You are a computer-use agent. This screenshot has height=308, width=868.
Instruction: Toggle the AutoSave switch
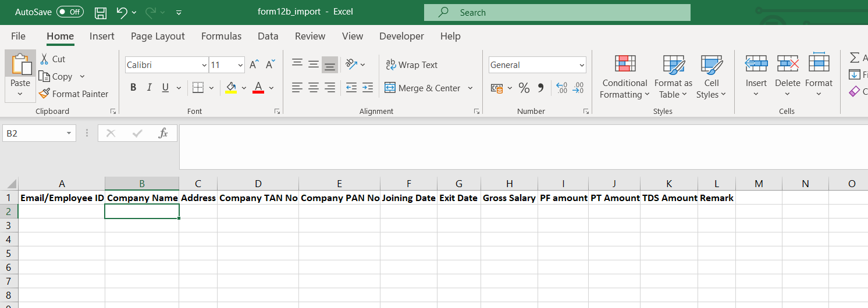[x=70, y=12]
